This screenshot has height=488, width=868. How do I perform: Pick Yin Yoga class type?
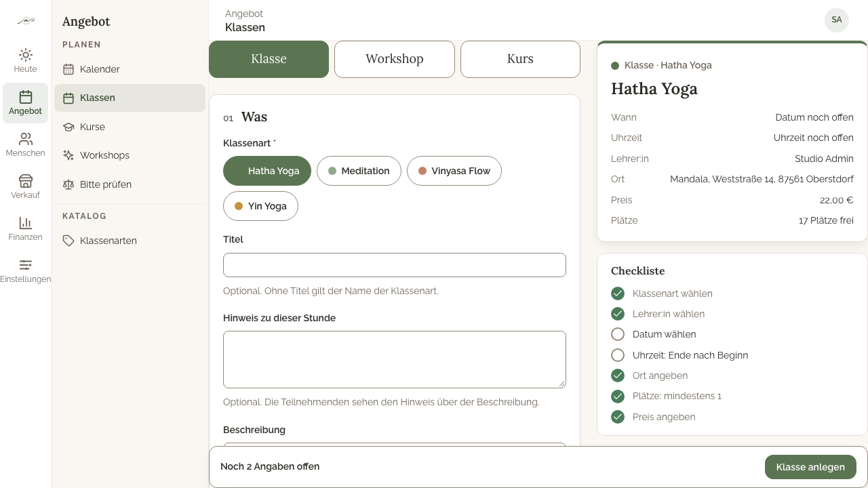[x=260, y=206]
